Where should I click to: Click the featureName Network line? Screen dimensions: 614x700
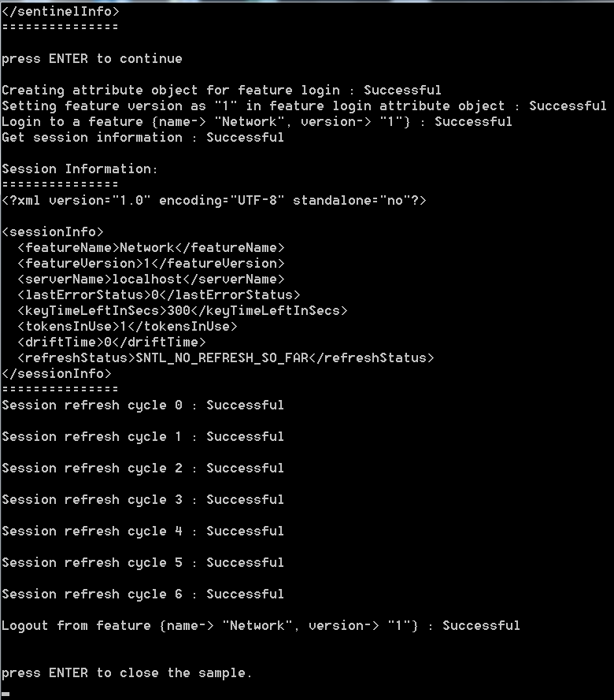click(x=150, y=247)
